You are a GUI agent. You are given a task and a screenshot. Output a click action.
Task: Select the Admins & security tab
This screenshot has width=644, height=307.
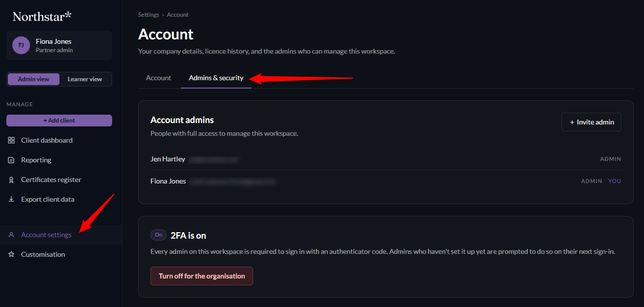216,78
